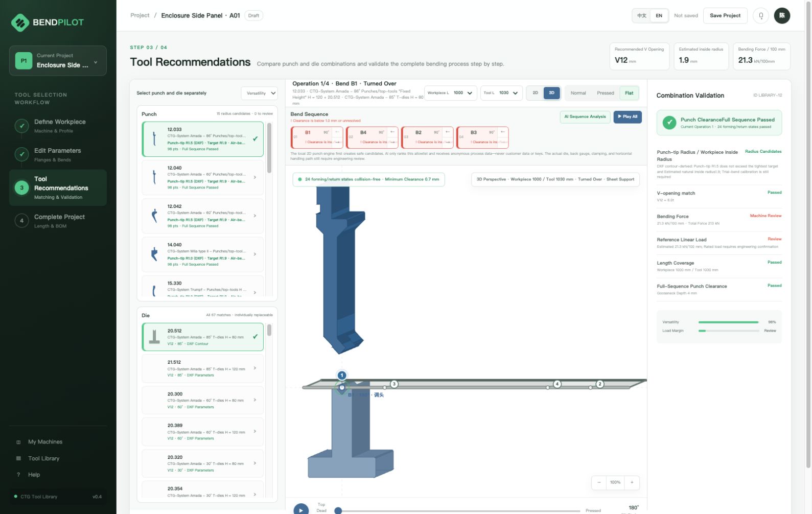The image size is (812, 514).
Task: Expand die 20.300 row chevron
Action: [255, 400]
